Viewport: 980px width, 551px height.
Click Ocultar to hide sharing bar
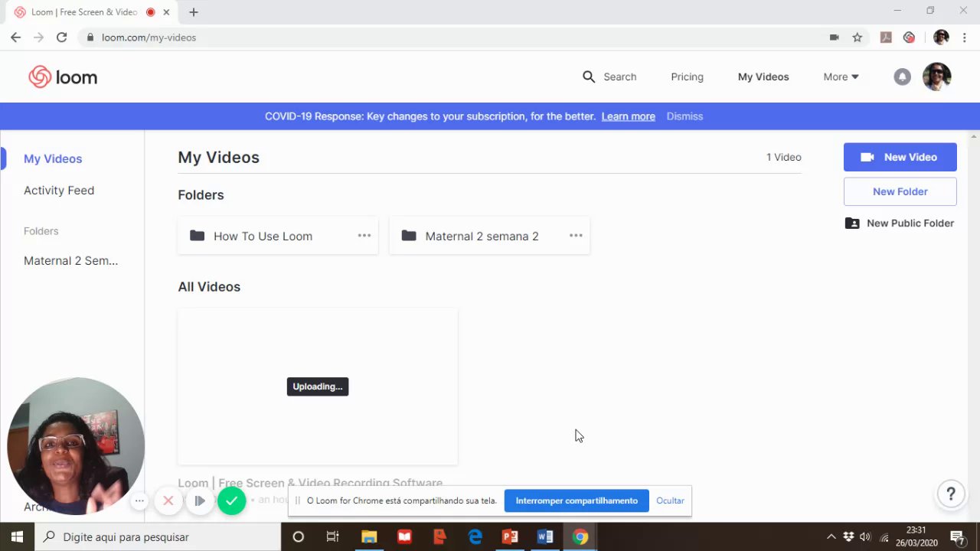[670, 500]
